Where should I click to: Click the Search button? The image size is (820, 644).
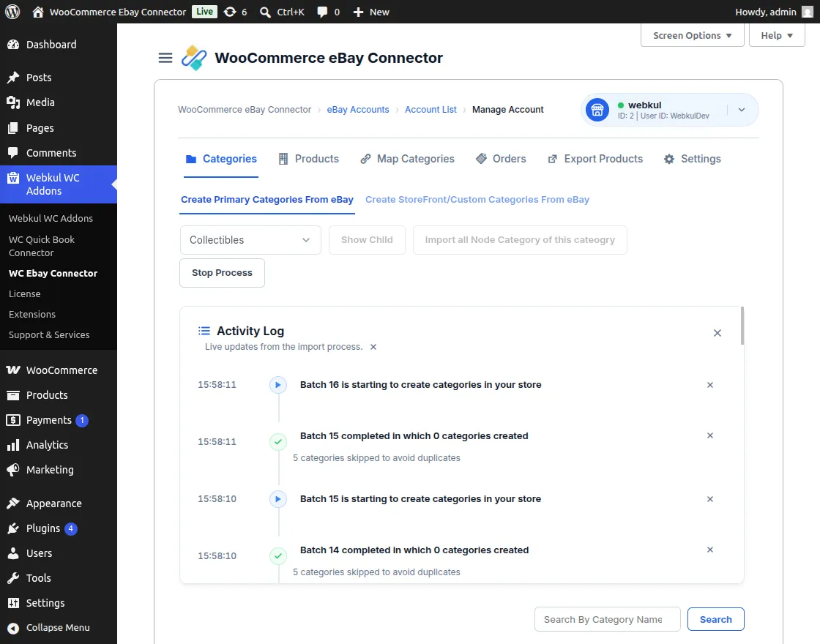(715, 619)
